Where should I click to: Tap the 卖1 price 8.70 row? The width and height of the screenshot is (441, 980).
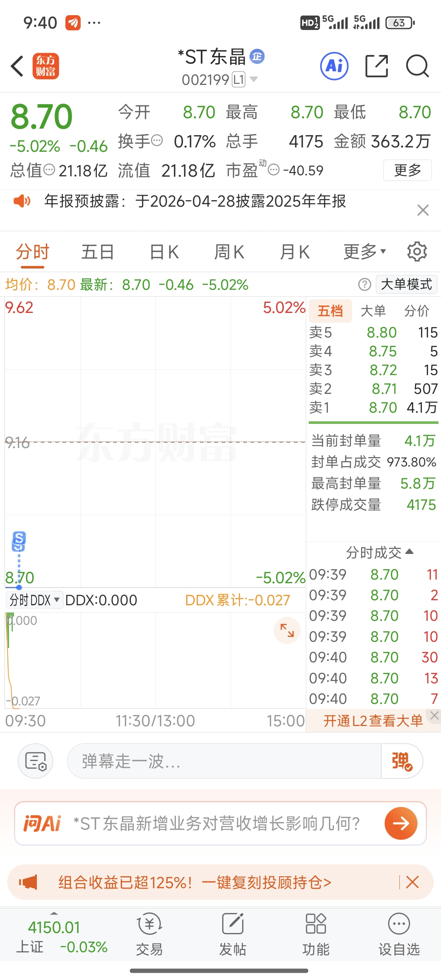pos(373,408)
